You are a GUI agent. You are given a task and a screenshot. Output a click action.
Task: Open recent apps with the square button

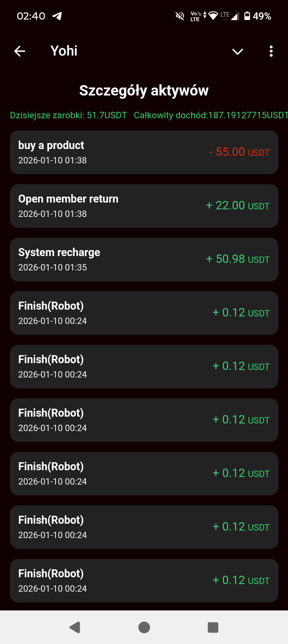click(213, 627)
